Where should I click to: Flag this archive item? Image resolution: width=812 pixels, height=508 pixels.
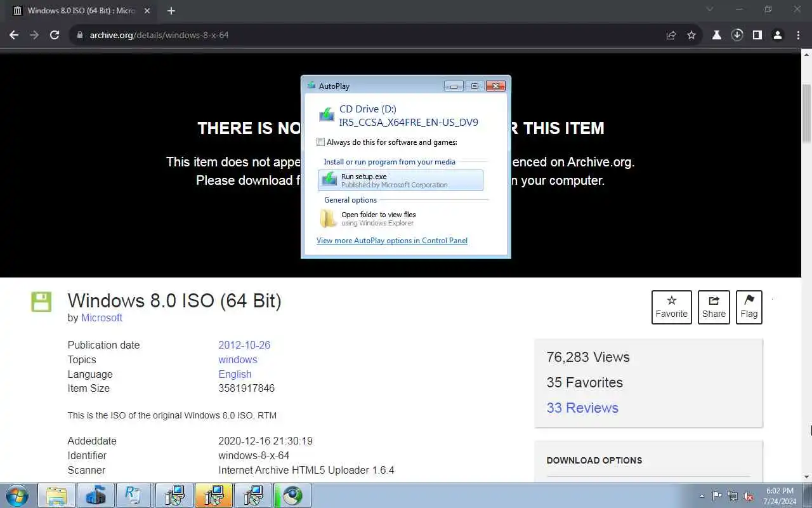[749, 307]
